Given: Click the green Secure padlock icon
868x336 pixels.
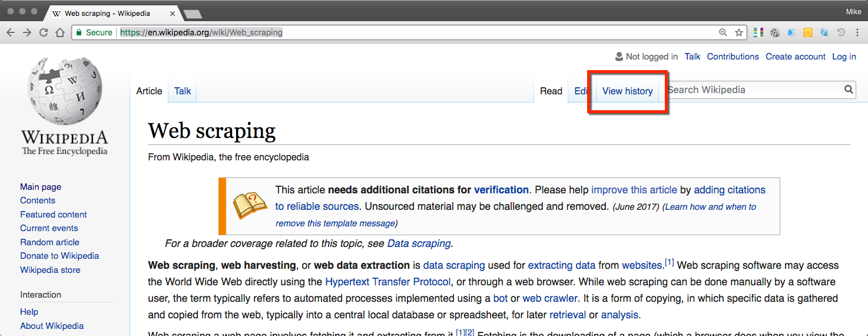Looking at the screenshot, I should [79, 32].
